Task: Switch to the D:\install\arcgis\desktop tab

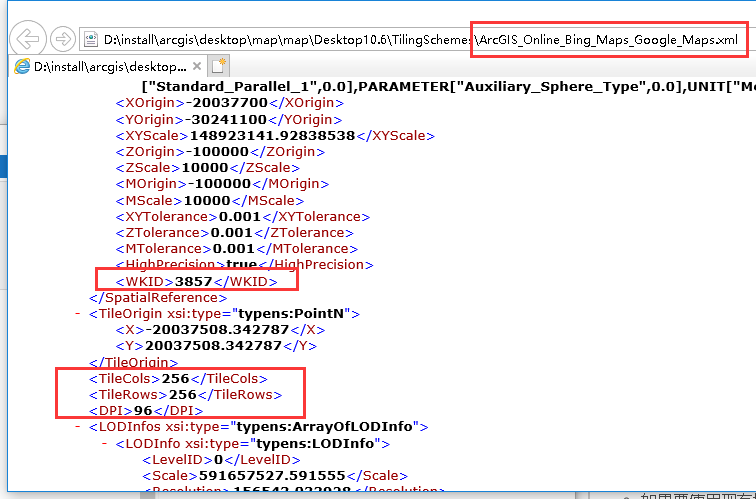Action: coord(107,66)
